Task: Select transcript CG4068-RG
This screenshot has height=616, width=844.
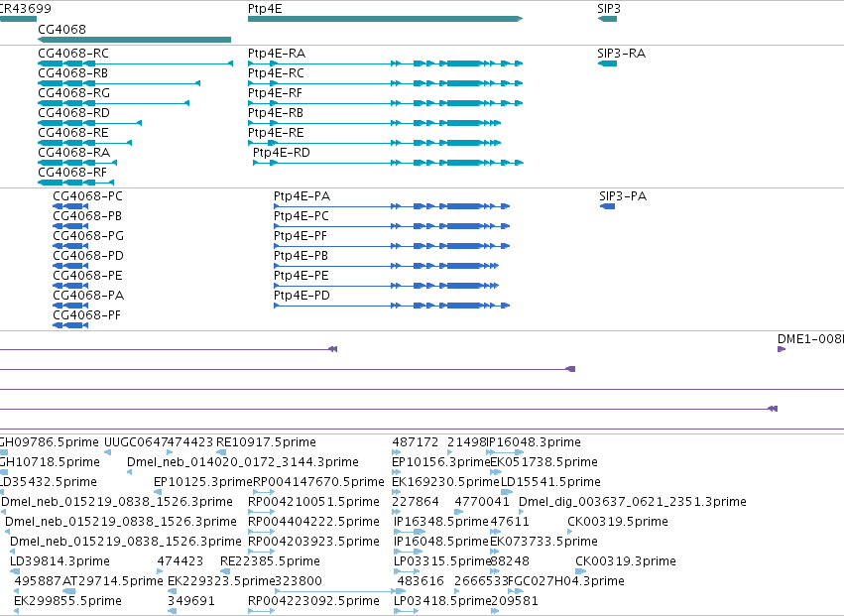Action: pyautogui.click(x=73, y=93)
